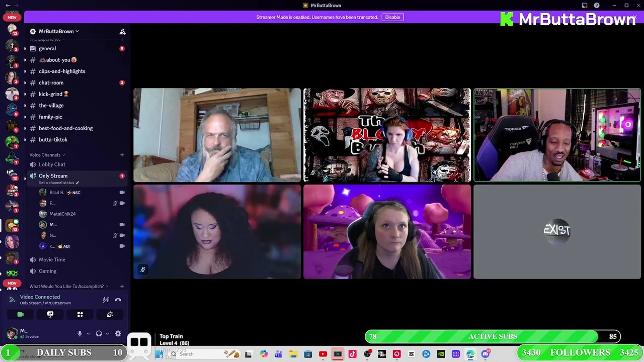644x362 pixels.
Task: Toggle your camera off in voice panel
Action: click(x=21, y=314)
